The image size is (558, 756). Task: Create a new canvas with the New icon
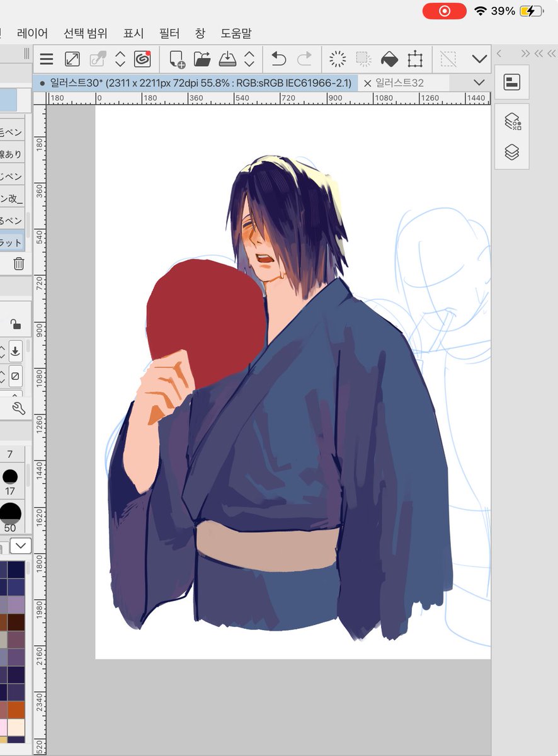tap(177, 59)
